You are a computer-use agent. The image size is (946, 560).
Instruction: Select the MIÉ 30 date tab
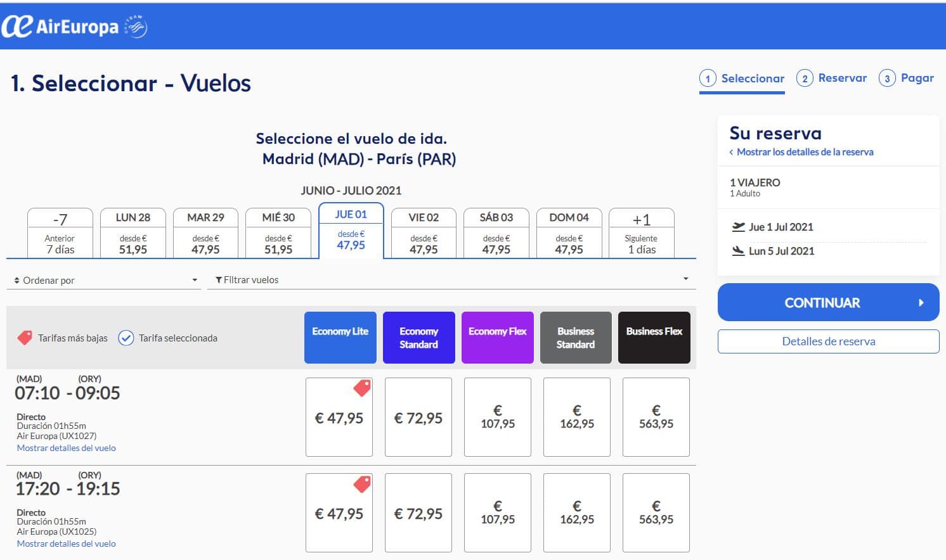coord(278,233)
